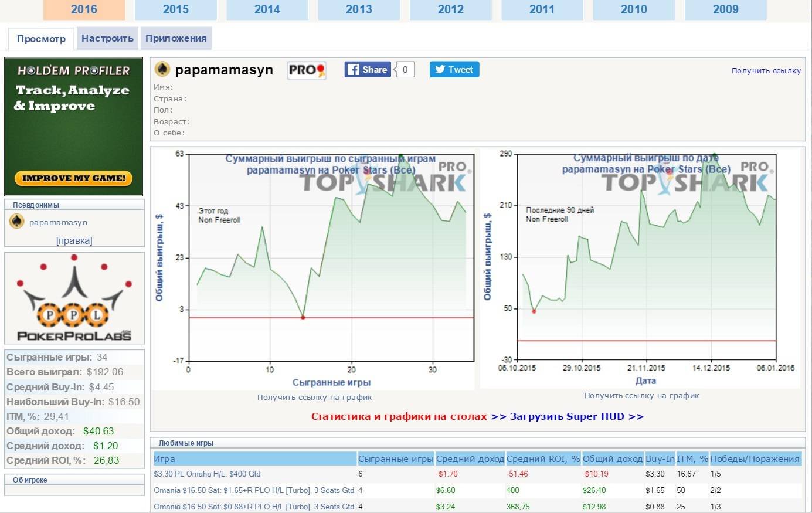Click the Получить ссылку link at top right
This screenshot has height=513, width=812.
coord(766,71)
